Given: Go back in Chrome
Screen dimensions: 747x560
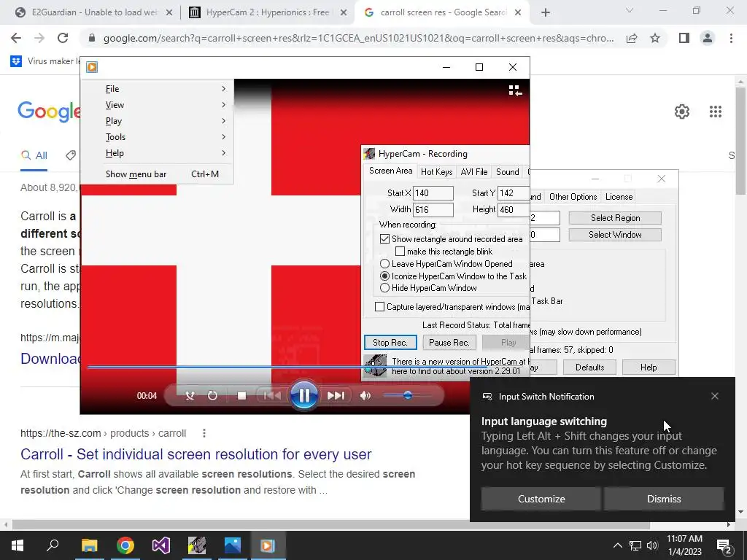Looking at the screenshot, I should tap(16, 38).
